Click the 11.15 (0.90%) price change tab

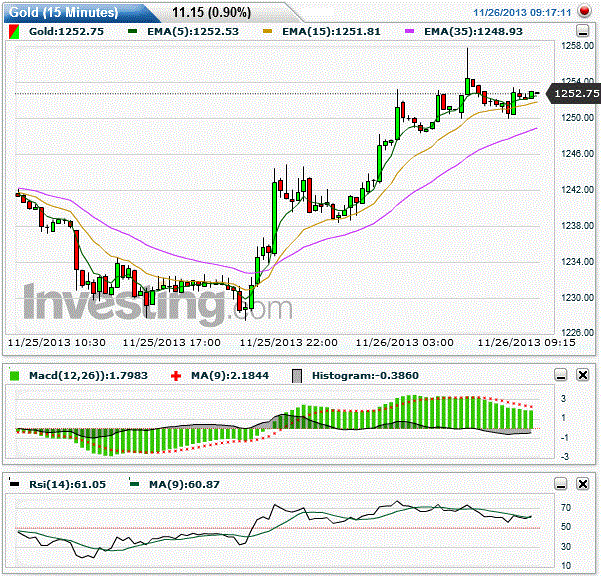[x=211, y=13]
